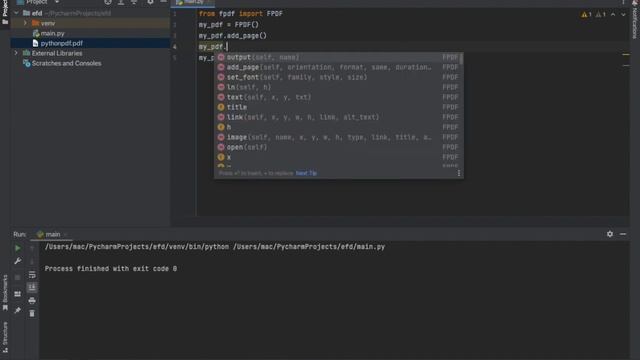Jump to next highlighted error arrow
640x360 pixels.
pos(623,14)
